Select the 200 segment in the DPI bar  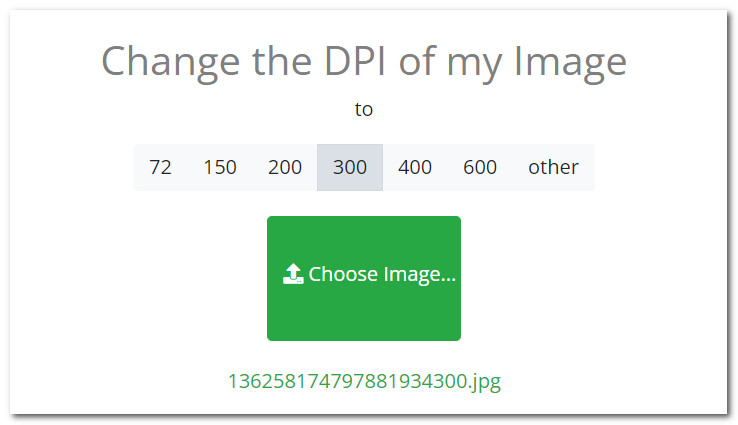pos(285,168)
